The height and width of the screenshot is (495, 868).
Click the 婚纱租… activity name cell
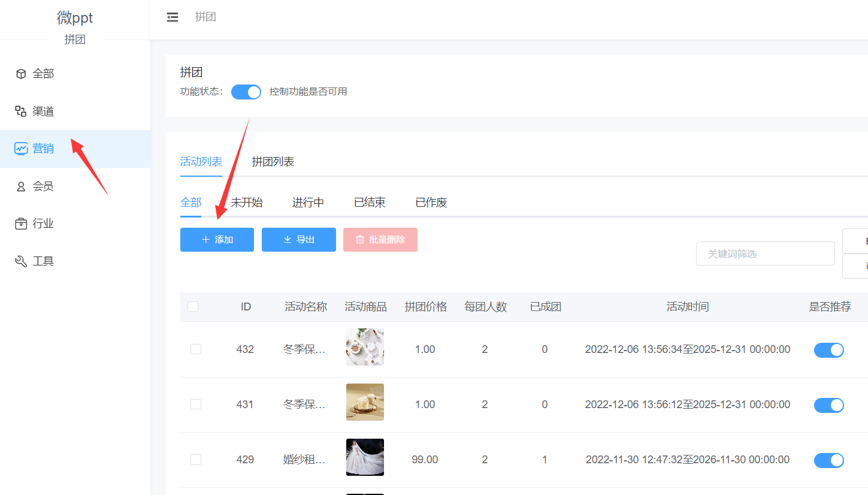(305, 460)
